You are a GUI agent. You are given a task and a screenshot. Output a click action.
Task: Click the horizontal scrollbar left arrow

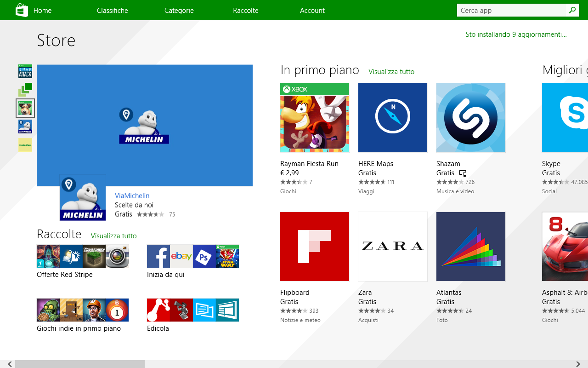[9, 364]
